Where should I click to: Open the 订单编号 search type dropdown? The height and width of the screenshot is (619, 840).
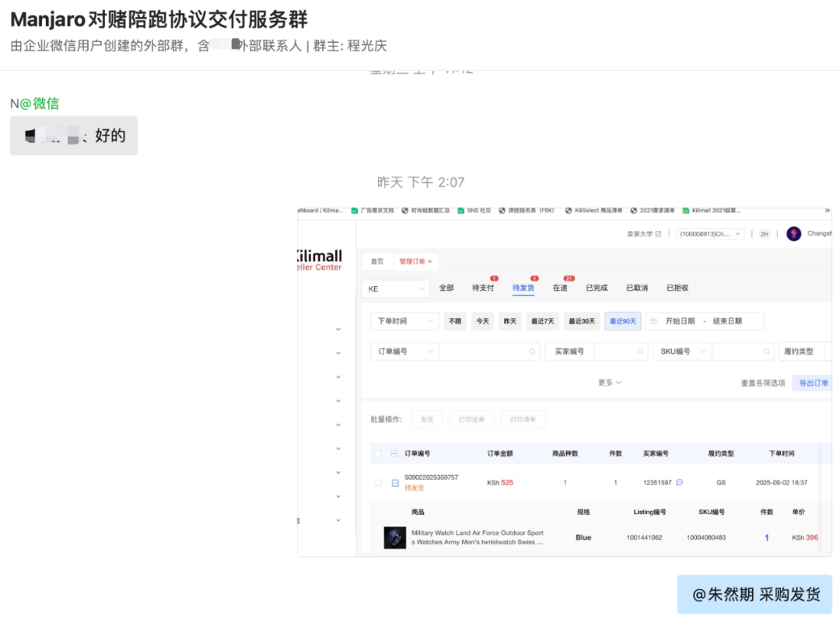coord(404,351)
